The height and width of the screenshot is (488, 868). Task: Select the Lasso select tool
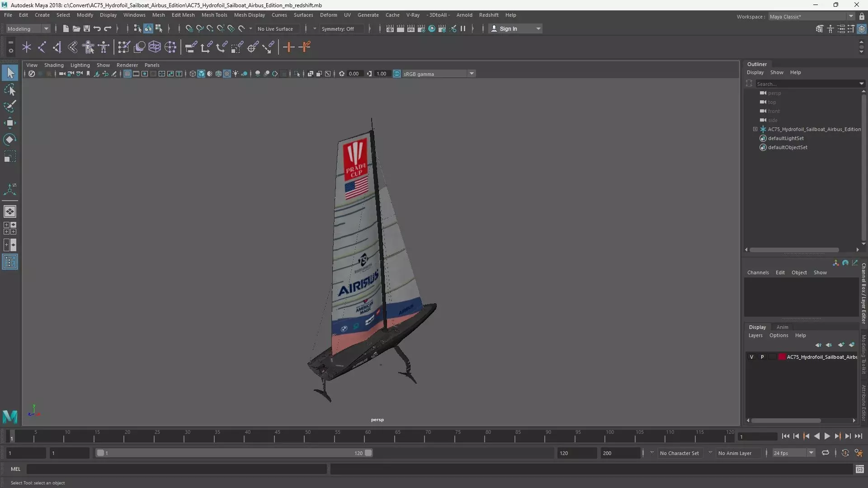point(10,89)
